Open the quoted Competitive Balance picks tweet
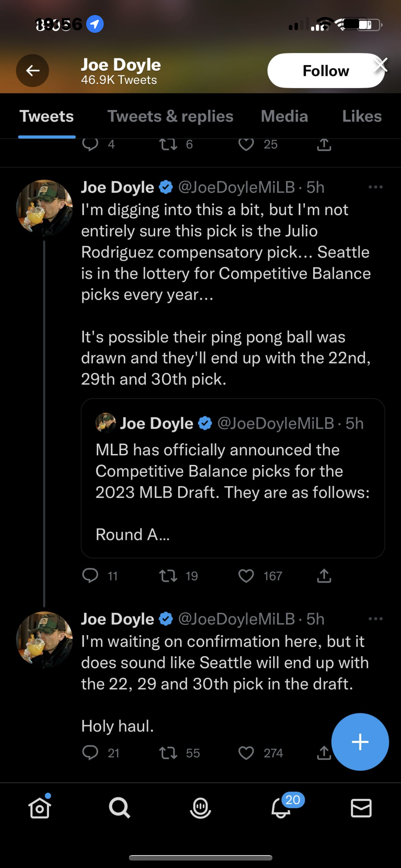The height and width of the screenshot is (868, 401). click(233, 478)
